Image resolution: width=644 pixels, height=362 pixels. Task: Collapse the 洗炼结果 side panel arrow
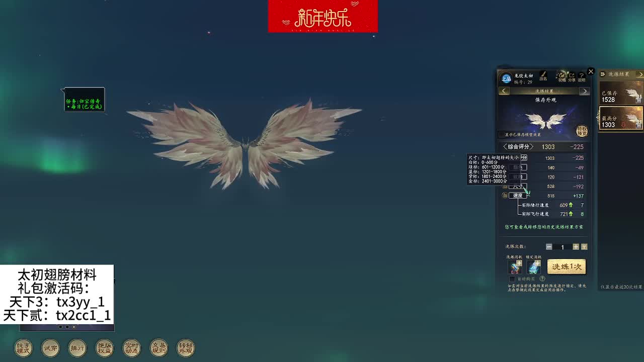click(x=641, y=74)
